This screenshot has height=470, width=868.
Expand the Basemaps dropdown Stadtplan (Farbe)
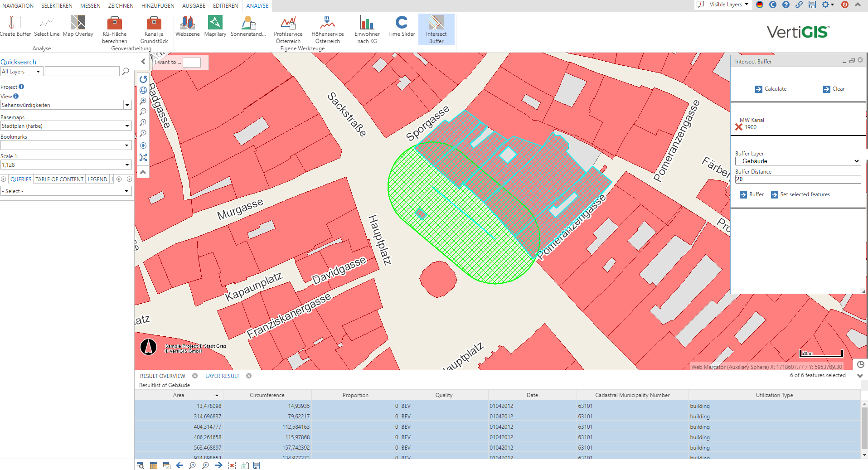[x=66, y=126]
